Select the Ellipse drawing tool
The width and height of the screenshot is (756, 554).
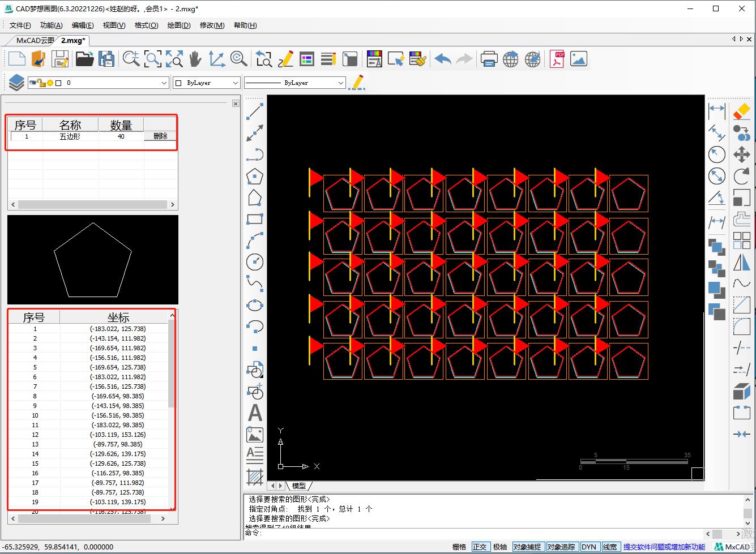[x=255, y=305]
